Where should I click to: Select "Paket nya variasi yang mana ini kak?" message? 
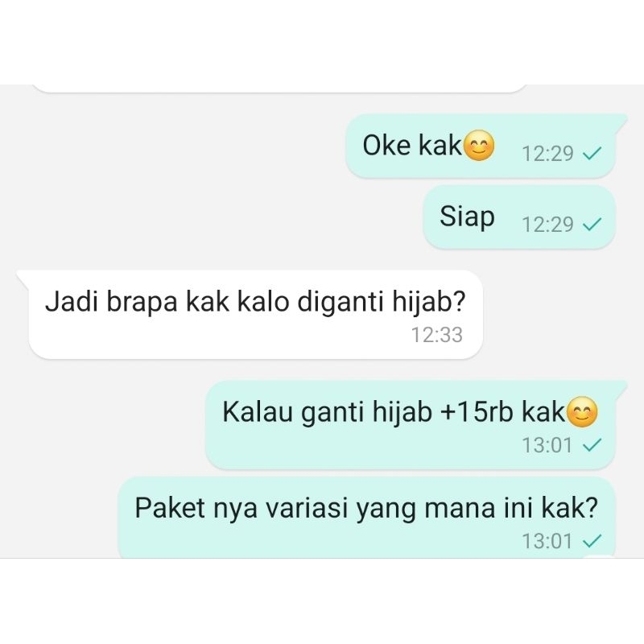point(367,518)
